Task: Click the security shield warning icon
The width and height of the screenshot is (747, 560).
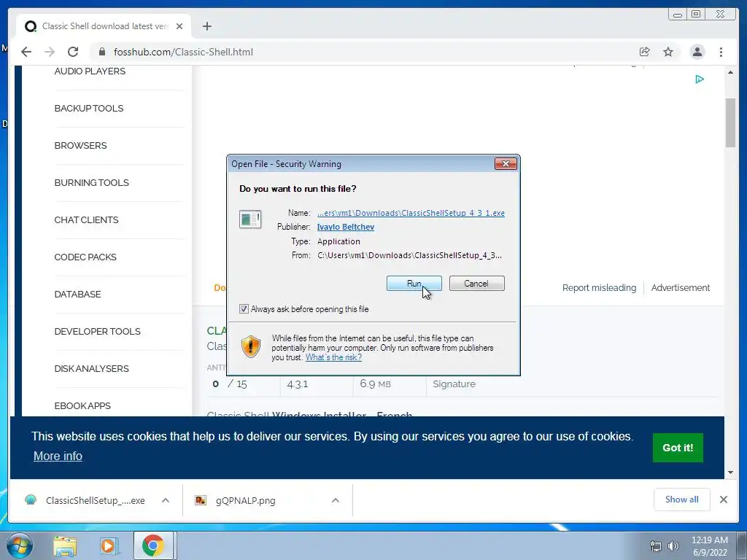Action: [x=251, y=346]
